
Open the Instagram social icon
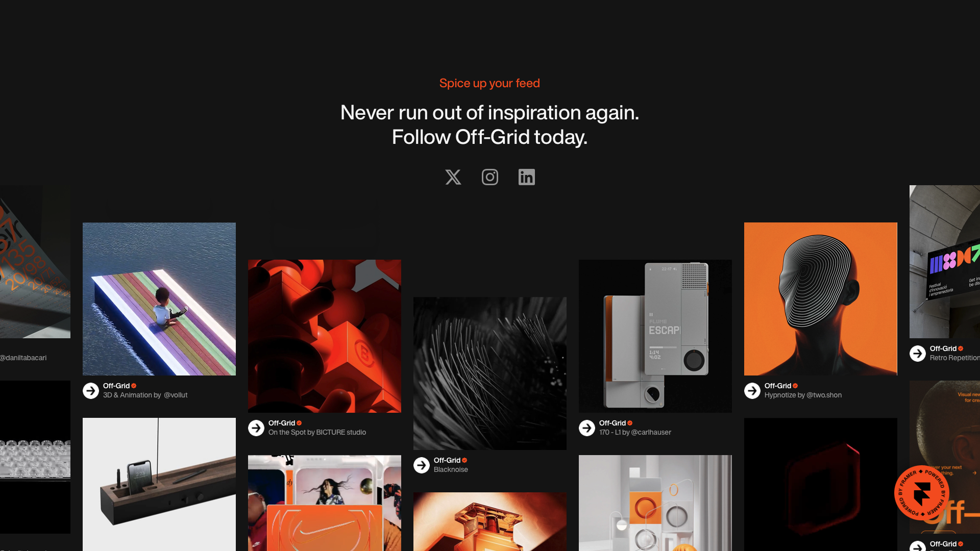pyautogui.click(x=489, y=177)
